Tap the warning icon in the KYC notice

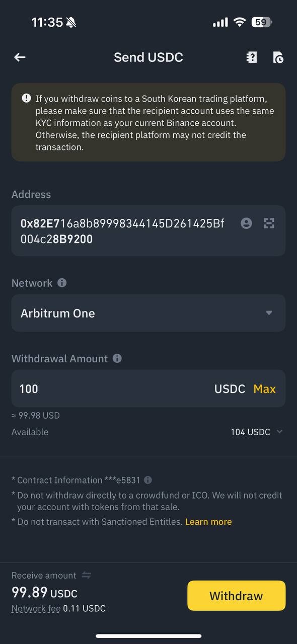coord(26,98)
